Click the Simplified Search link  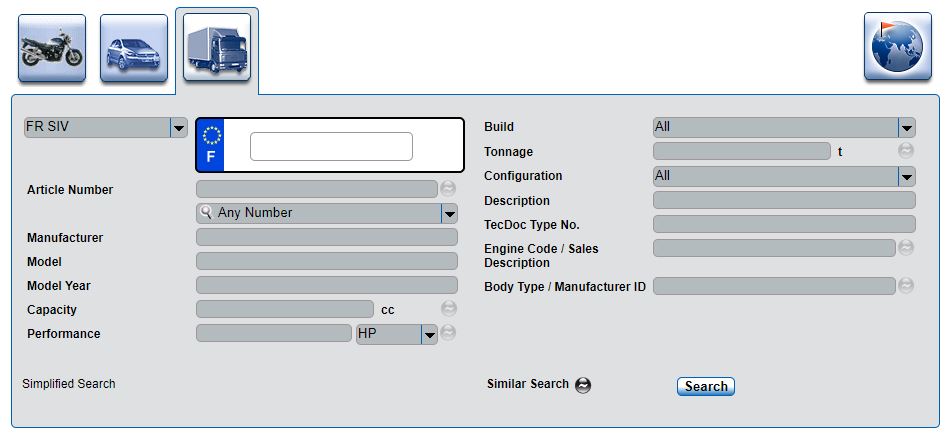[69, 384]
